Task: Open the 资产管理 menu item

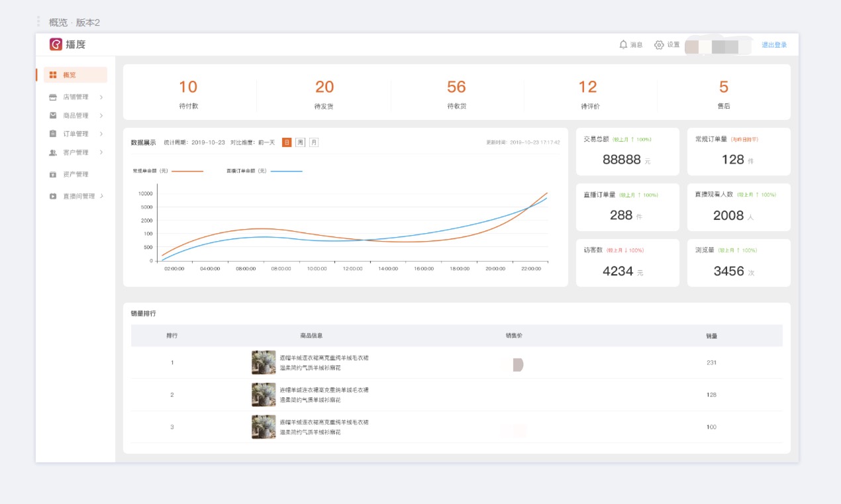Action: point(75,174)
